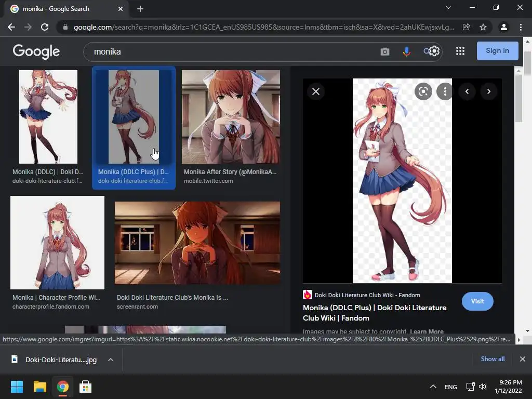
Task: Click the Chrome taskbar icon
Action: [x=62, y=387]
